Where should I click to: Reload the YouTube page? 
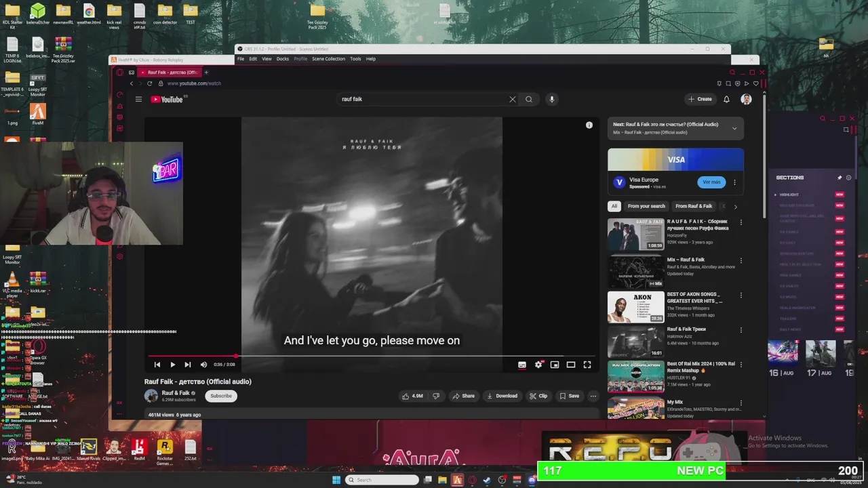(149, 83)
